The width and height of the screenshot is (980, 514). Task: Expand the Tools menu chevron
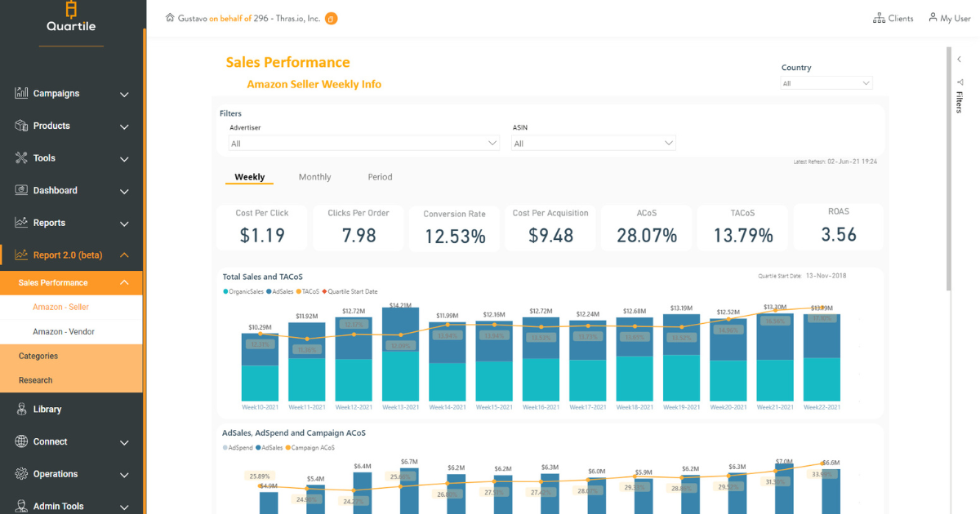pos(124,159)
